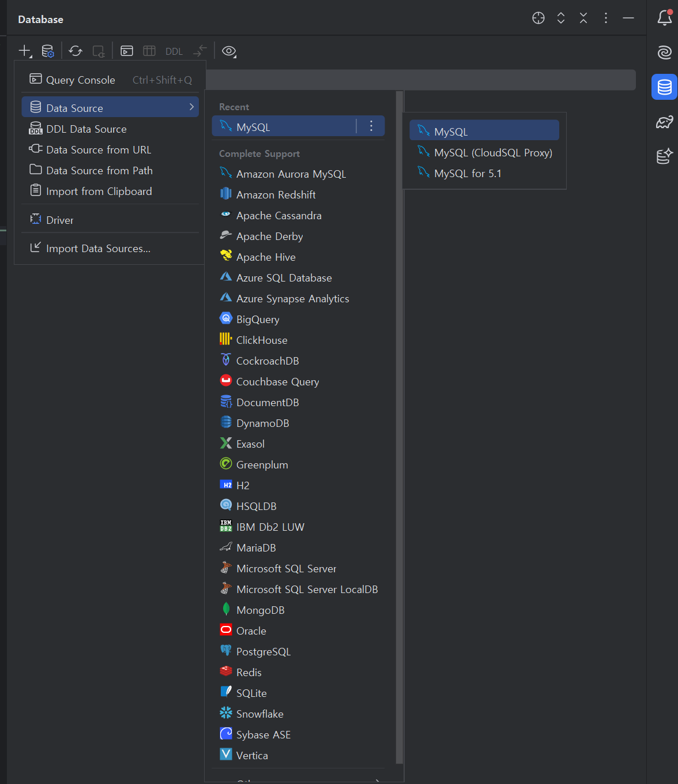The image size is (678, 784).
Task: Select IBM Db2 LUW
Action: pyautogui.click(x=298, y=527)
